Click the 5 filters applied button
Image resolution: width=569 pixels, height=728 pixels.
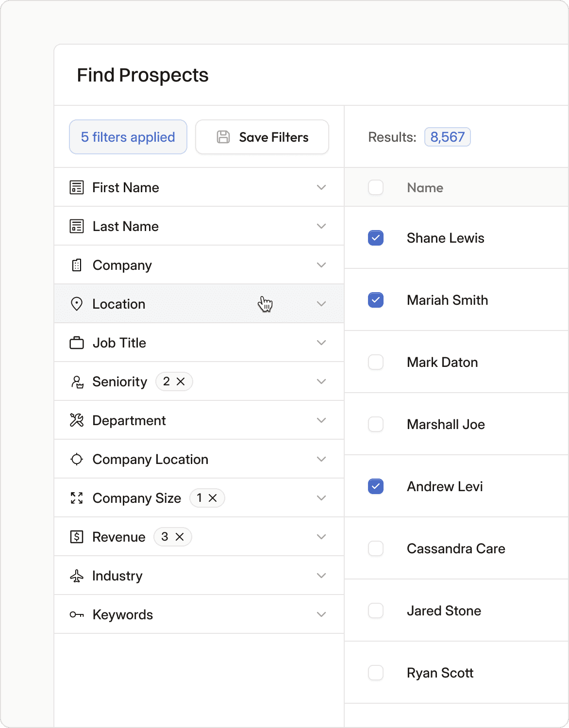[128, 137]
